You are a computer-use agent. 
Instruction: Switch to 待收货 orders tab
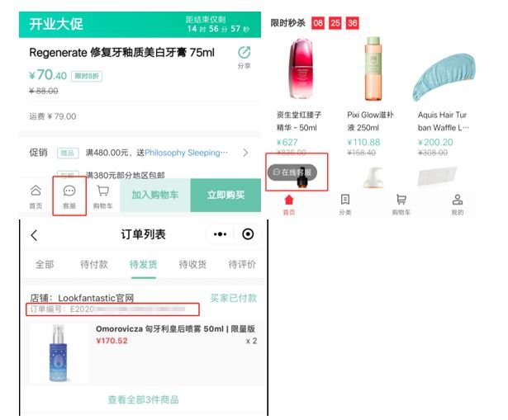pos(192,264)
